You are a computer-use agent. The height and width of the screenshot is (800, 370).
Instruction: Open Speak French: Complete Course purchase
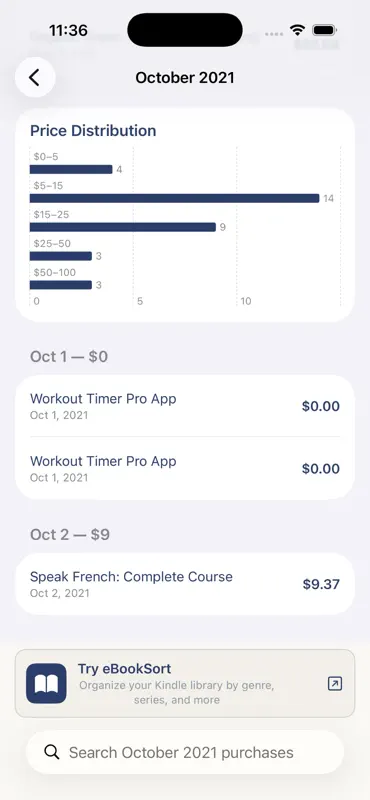185,584
